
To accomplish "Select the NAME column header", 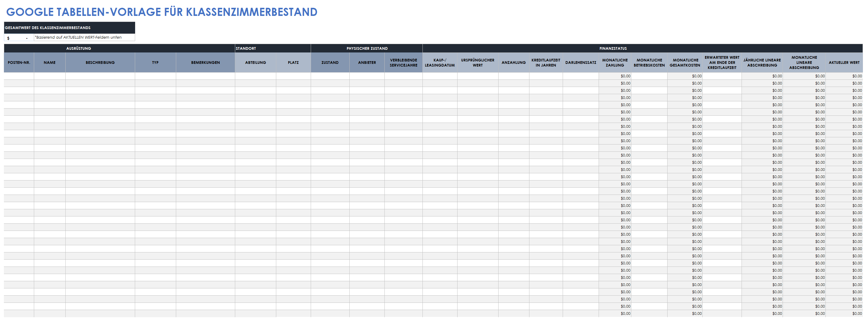I will (x=49, y=62).
